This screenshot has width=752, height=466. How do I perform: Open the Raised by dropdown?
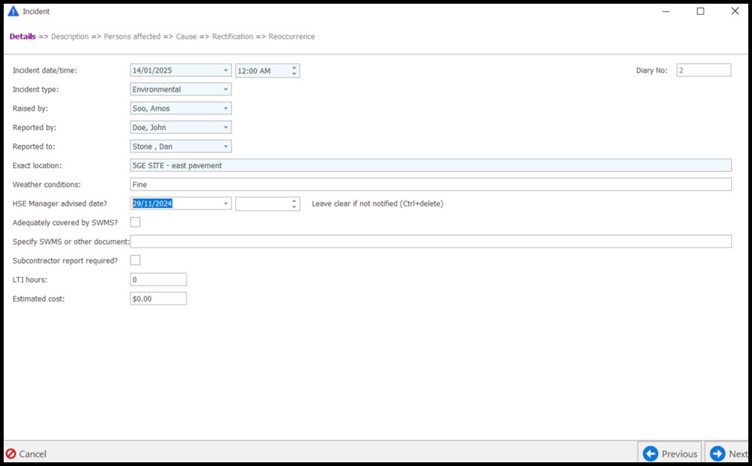click(226, 109)
